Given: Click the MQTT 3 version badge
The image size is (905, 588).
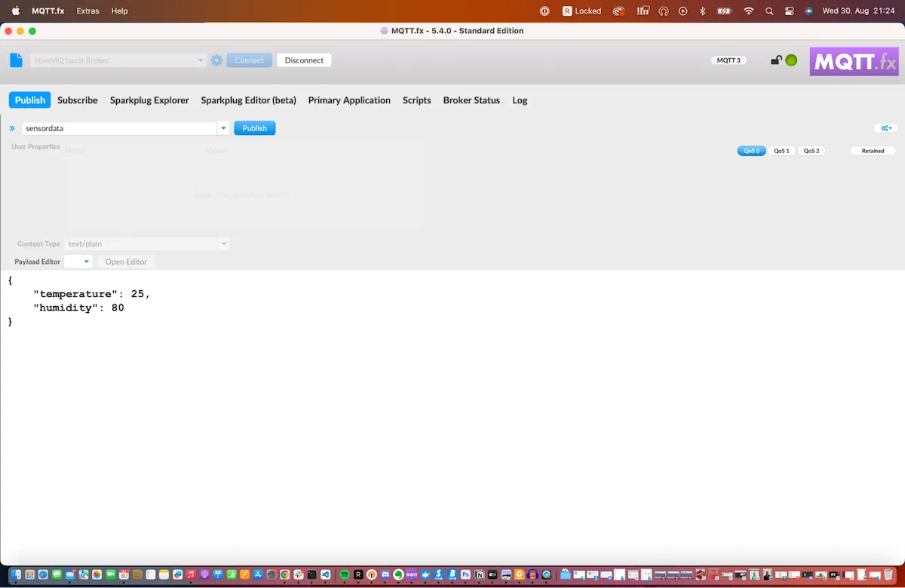Looking at the screenshot, I should 729,60.
